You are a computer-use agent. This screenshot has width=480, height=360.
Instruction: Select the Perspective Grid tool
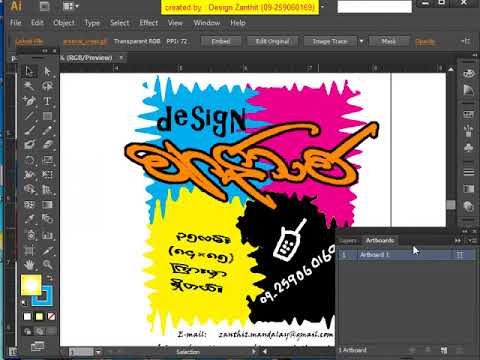click(47, 189)
